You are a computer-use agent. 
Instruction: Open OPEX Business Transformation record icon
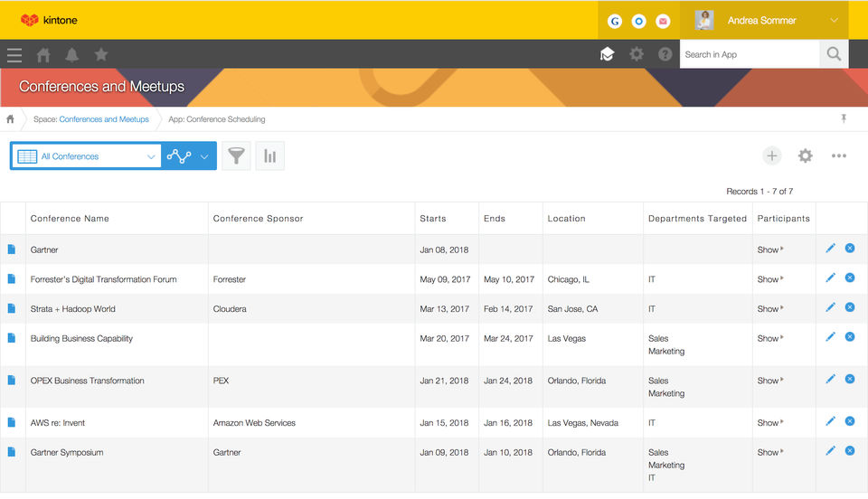(x=11, y=380)
